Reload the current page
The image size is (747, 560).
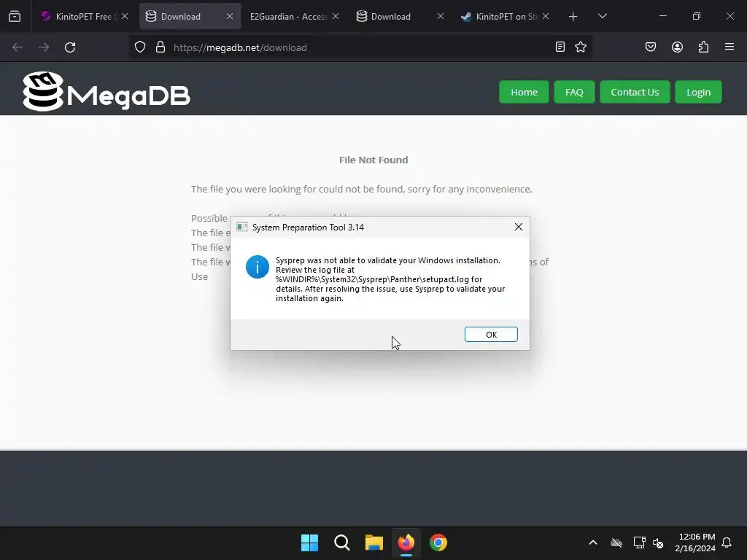click(70, 47)
